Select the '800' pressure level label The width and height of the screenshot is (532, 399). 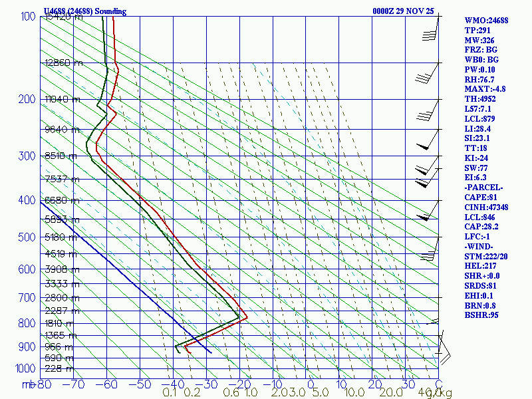click(27, 323)
